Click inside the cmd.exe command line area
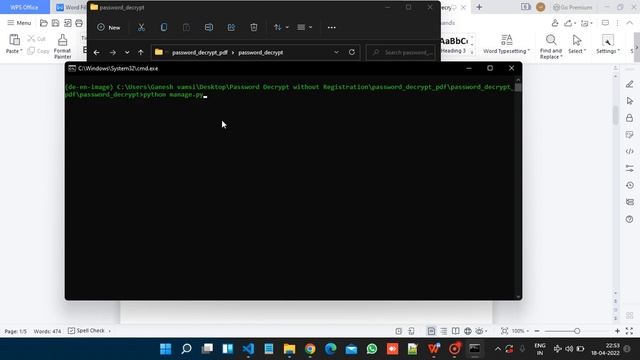Screen dimensions: 640x360 (290, 188)
